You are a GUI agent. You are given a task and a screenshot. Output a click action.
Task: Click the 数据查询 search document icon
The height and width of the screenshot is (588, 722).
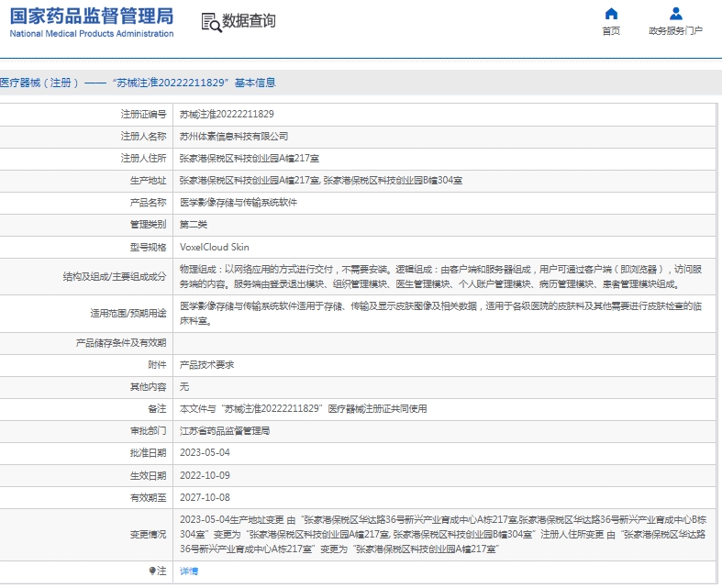tap(211, 22)
